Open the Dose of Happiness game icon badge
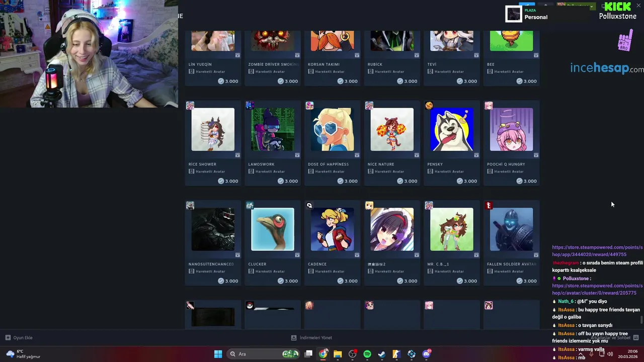The width and height of the screenshot is (644, 362). pos(309,106)
